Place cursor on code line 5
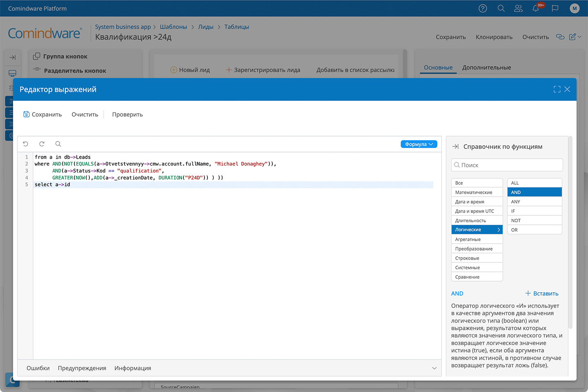Viewport: 588px width, 392px height. tap(233, 185)
